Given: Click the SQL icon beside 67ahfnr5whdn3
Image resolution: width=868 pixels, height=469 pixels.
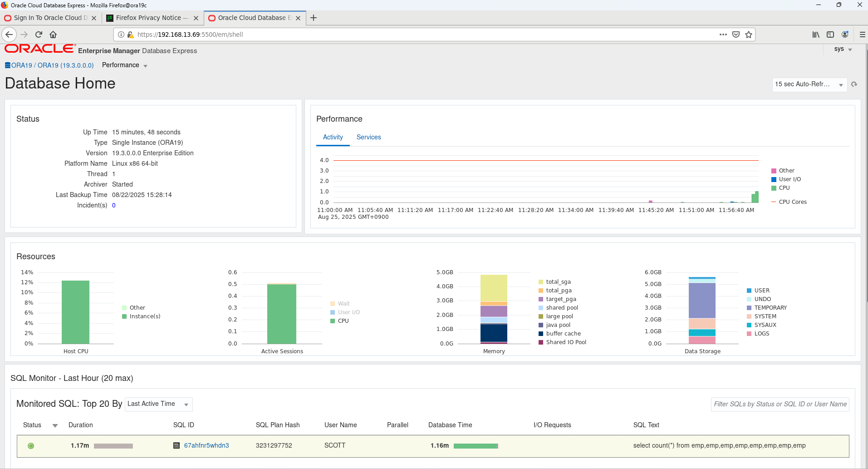Looking at the screenshot, I should (x=177, y=445).
